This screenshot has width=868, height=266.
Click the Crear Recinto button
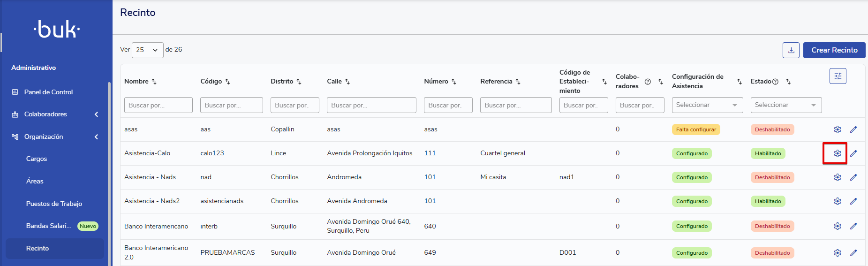click(x=834, y=50)
